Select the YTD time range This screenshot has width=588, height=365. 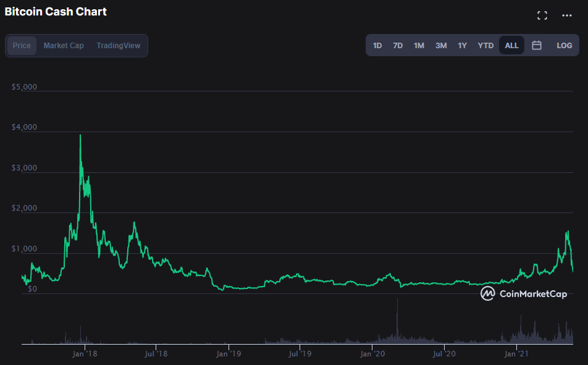coord(485,45)
